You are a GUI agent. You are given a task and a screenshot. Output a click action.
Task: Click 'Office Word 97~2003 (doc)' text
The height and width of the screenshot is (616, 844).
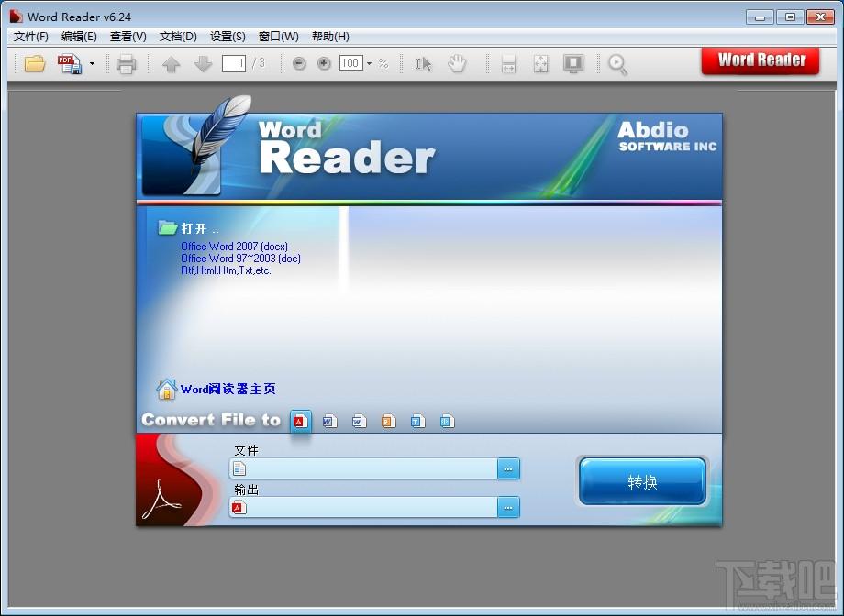tap(240, 258)
